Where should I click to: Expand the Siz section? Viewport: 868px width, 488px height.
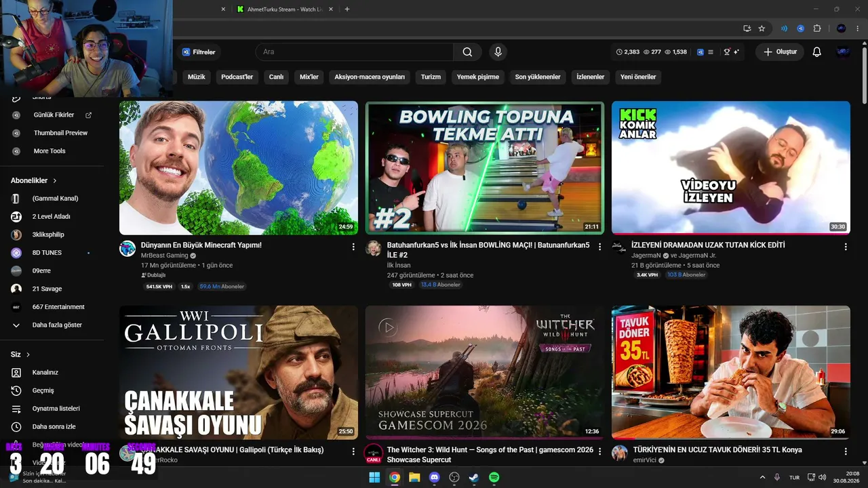(20, 354)
